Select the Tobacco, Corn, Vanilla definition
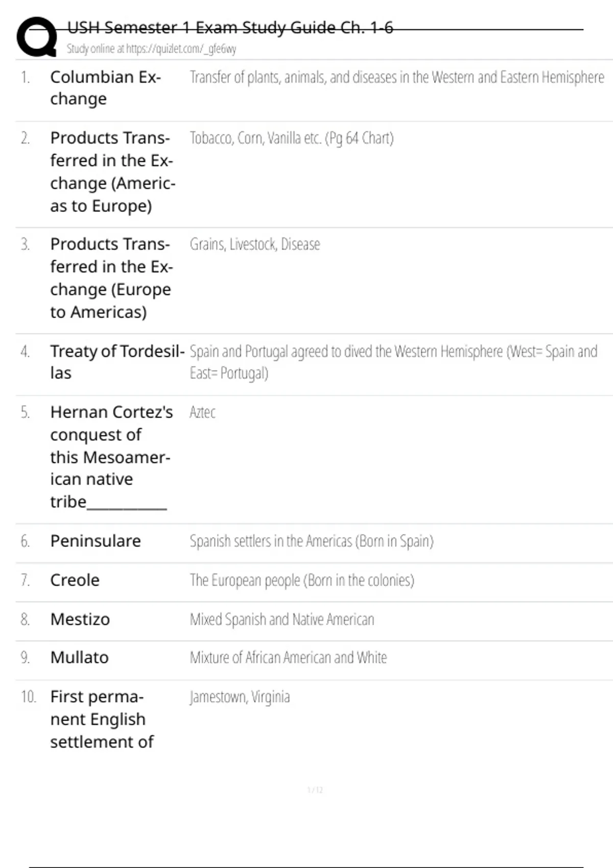The height and width of the screenshot is (868, 613). [x=291, y=138]
